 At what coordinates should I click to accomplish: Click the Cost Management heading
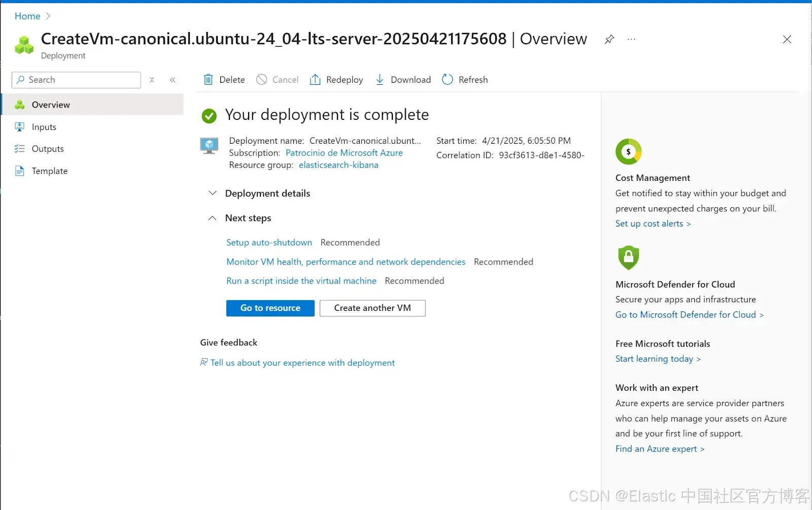pos(653,178)
